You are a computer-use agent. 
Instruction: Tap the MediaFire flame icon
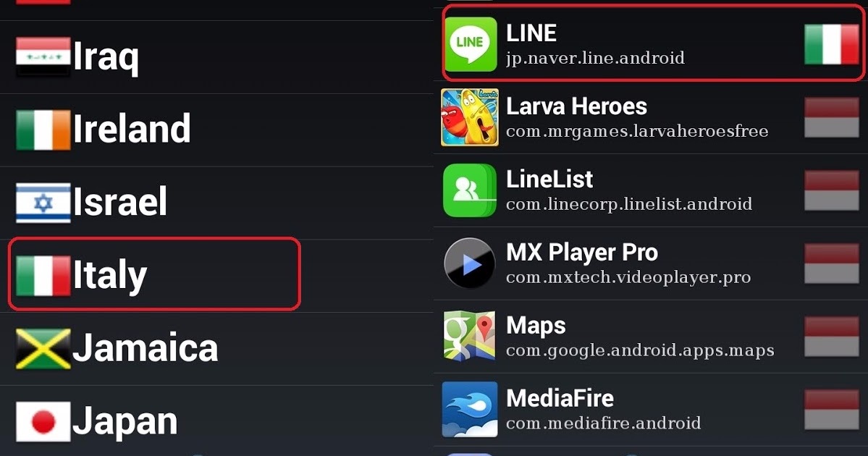tap(469, 410)
